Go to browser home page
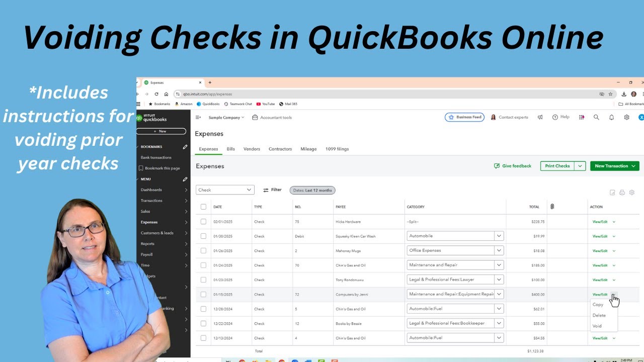 click(166, 94)
